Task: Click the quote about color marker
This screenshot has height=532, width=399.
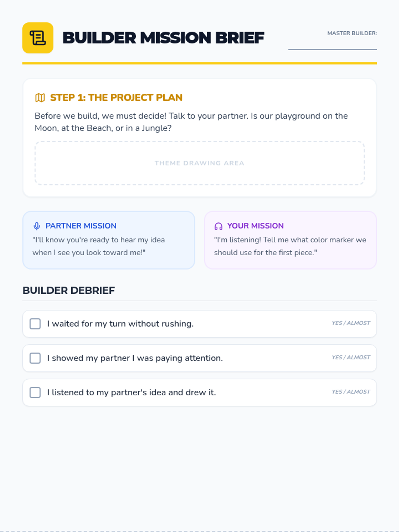Action: pyautogui.click(x=290, y=246)
